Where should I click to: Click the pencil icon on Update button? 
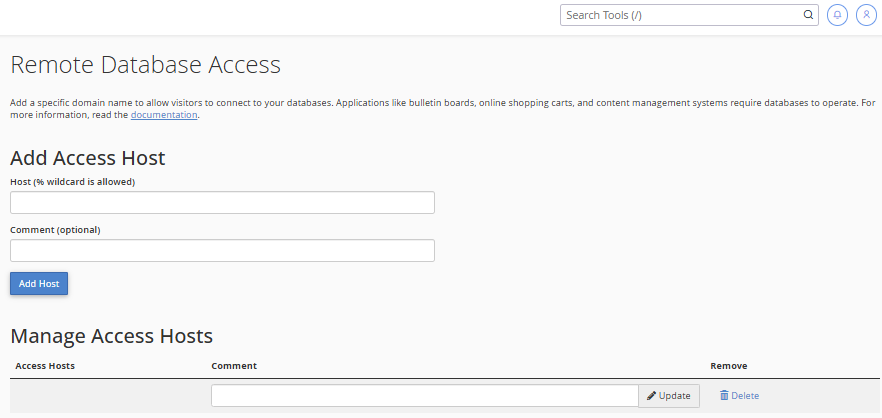click(651, 396)
